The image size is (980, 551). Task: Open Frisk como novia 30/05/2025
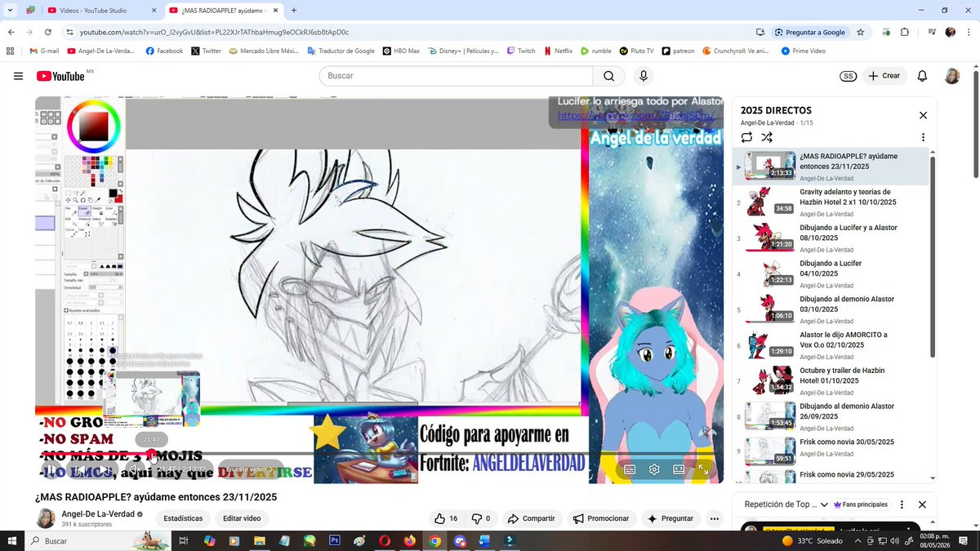[831, 452]
